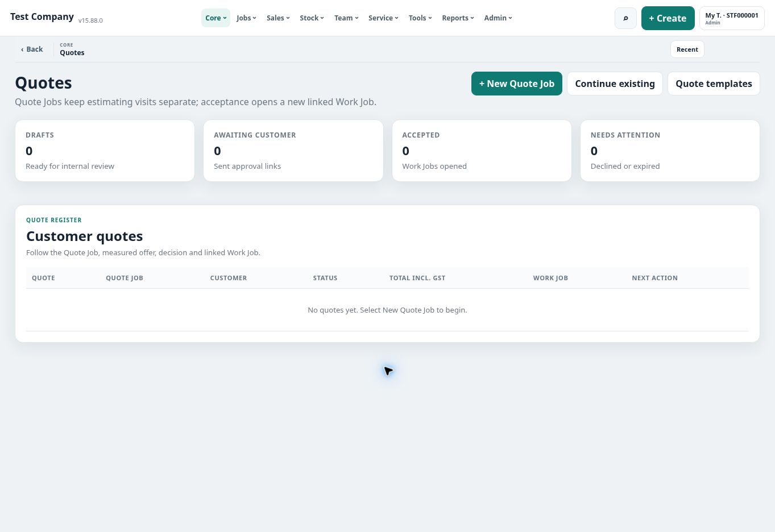The height and width of the screenshot is (532, 775).
Task: Select the Drafts summary card
Action: point(105,151)
